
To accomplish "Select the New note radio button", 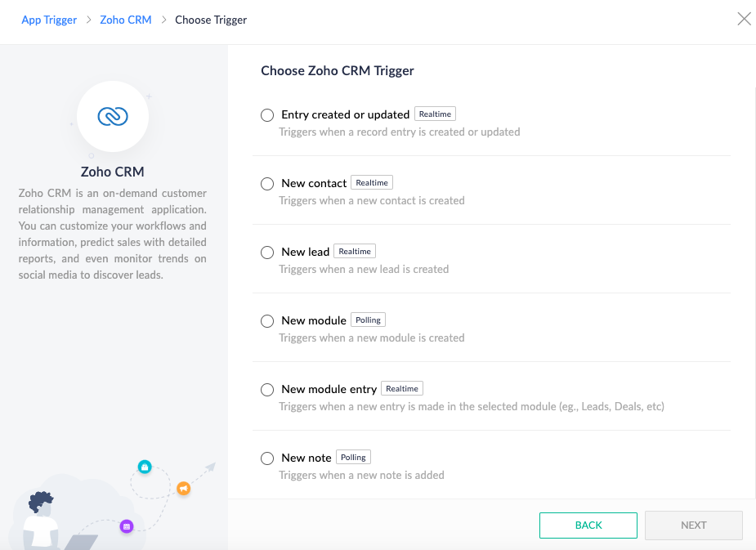I will (x=267, y=458).
